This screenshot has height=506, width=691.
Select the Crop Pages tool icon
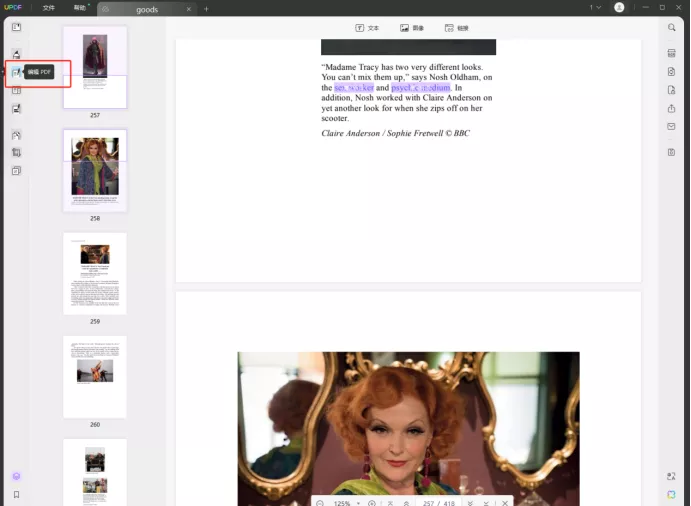pos(16,153)
